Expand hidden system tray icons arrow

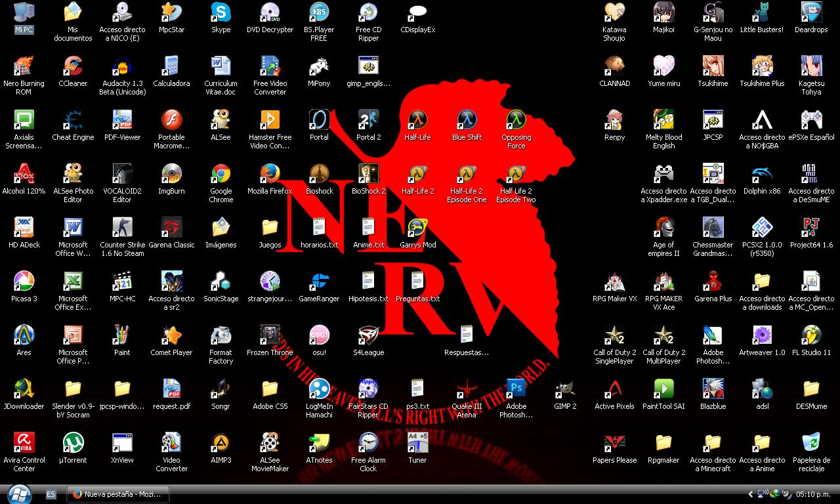(751, 494)
